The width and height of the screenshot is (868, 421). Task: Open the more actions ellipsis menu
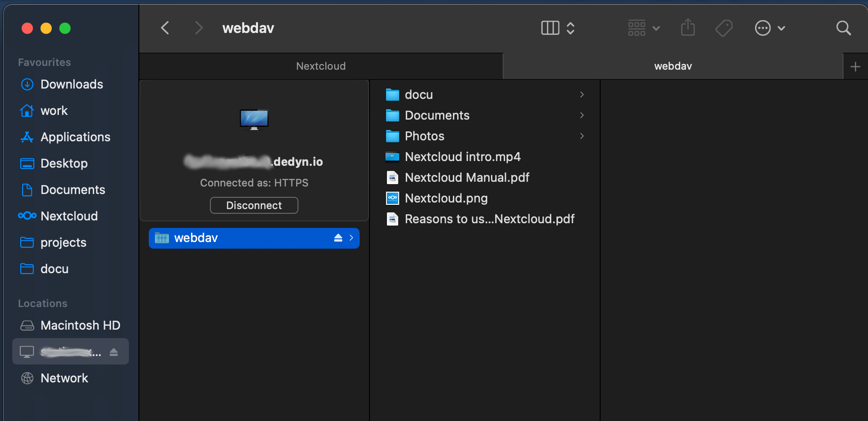[x=770, y=28]
